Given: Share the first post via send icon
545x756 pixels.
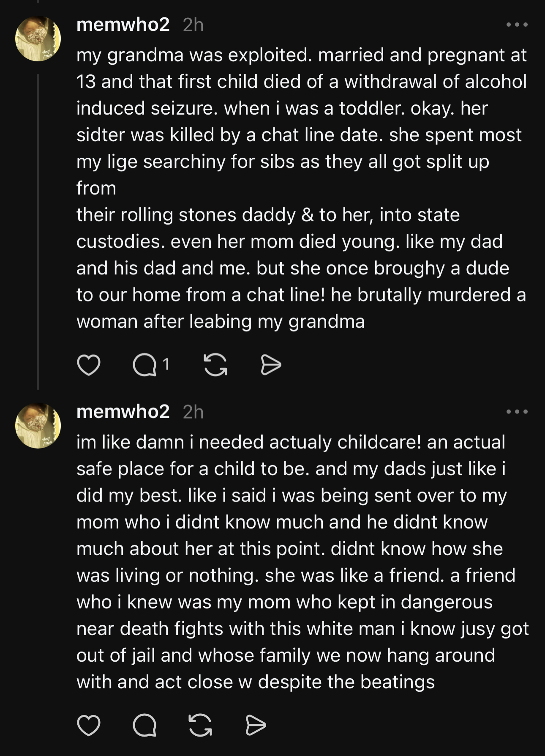Looking at the screenshot, I should pos(270,365).
